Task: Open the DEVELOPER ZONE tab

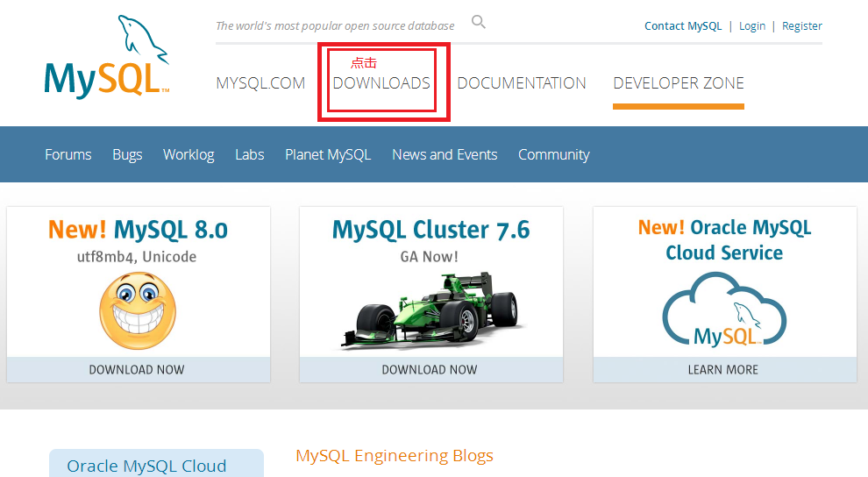Action: tap(679, 83)
